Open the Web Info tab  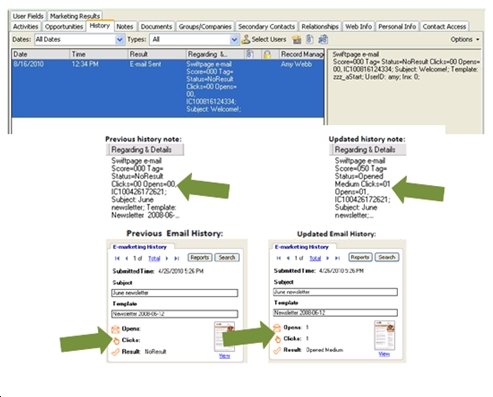tap(358, 26)
